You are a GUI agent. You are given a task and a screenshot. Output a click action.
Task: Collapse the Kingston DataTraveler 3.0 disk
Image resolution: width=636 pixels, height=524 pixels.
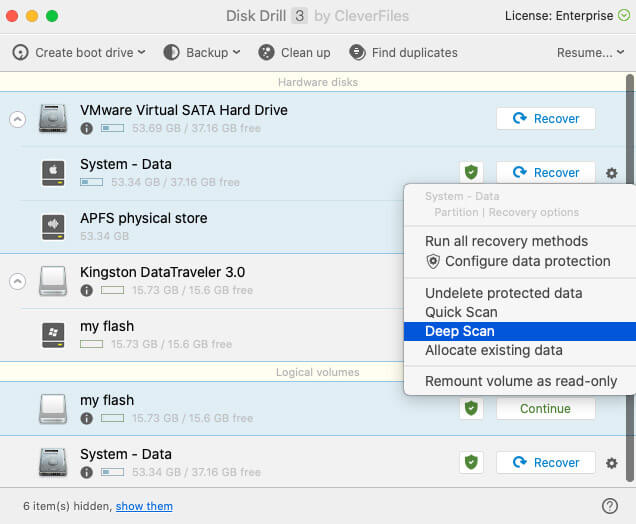(17, 281)
